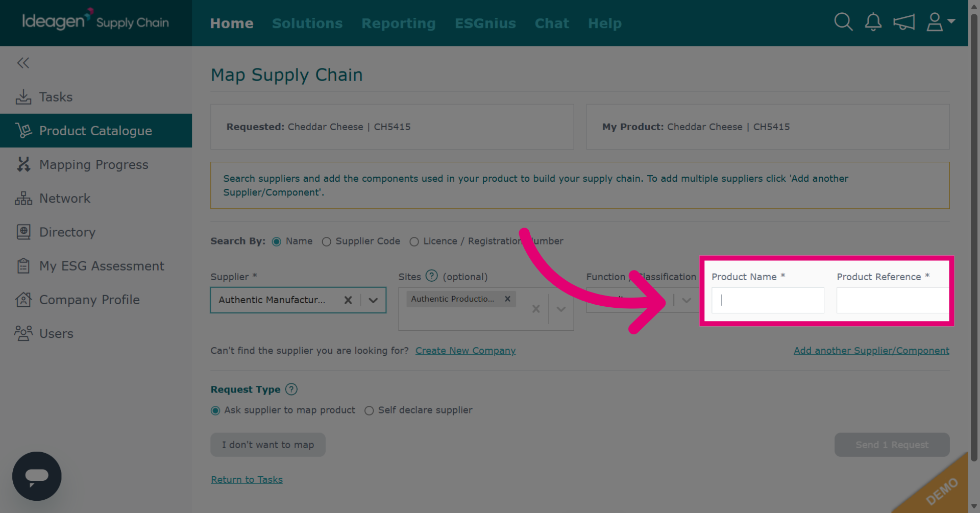Viewport: 980px width, 513px height.
Task: Select Search By Supplier Code radio
Action: (x=326, y=241)
